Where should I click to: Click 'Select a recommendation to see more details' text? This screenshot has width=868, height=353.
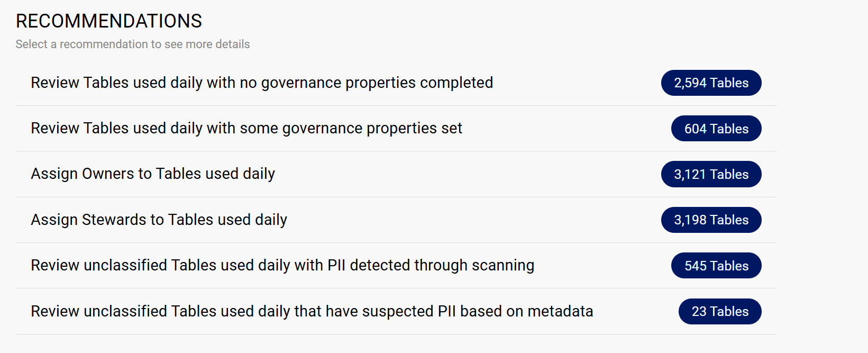pos(132,44)
